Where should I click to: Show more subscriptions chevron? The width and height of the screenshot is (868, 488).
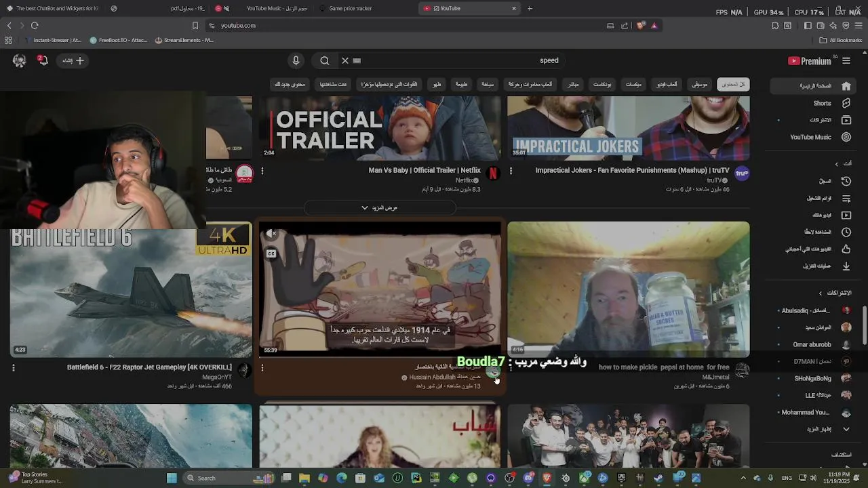point(846,429)
